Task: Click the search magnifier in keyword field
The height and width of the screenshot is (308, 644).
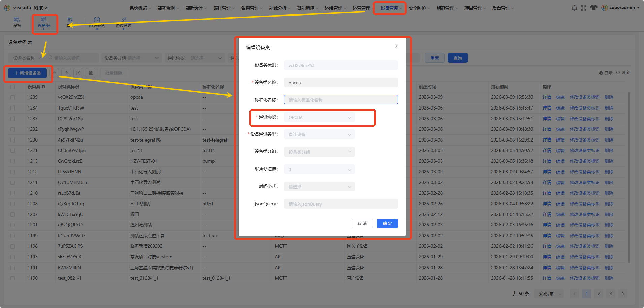Action: (x=51, y=58)
